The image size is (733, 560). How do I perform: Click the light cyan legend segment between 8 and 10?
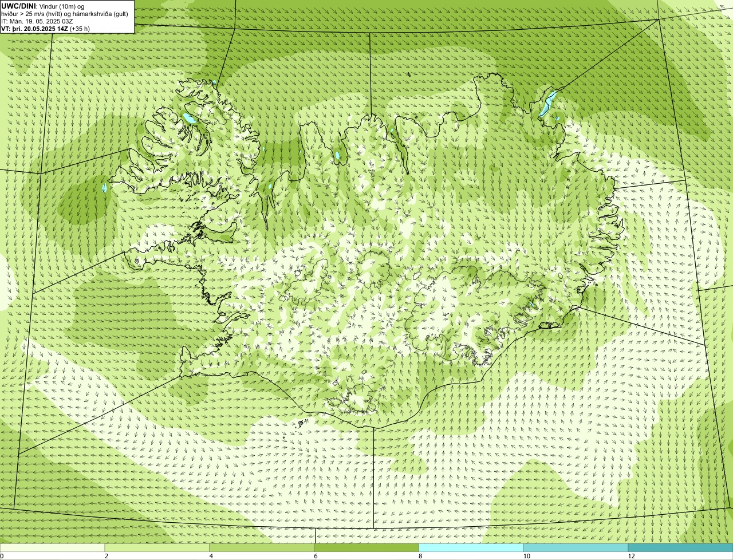click(472, 547)
